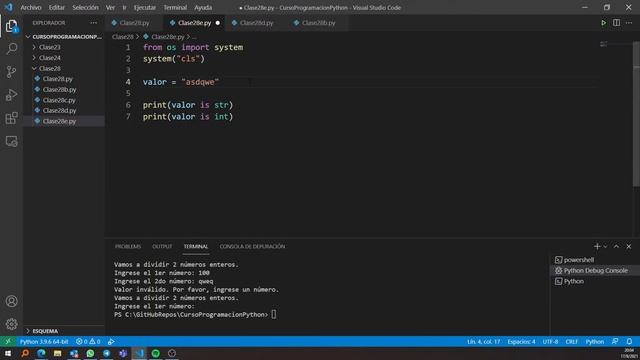Image resolution: width=640 pixels, height=360 pixels.
Task: Click the editor vertical scrollbar
Action: click(636, 114)
